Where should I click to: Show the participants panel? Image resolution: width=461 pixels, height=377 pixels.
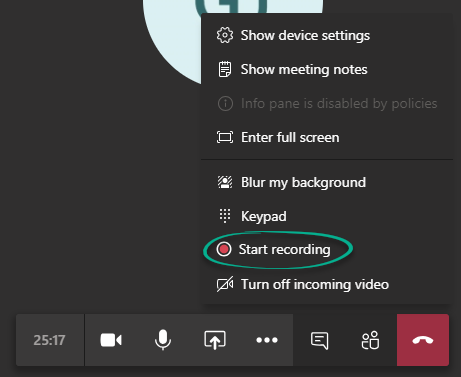click(371, 340)
